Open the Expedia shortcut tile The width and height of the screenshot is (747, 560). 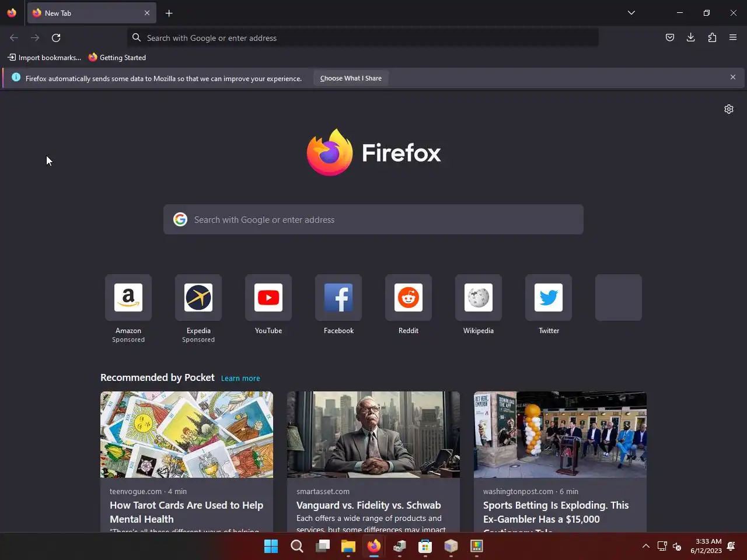point(198,297)
